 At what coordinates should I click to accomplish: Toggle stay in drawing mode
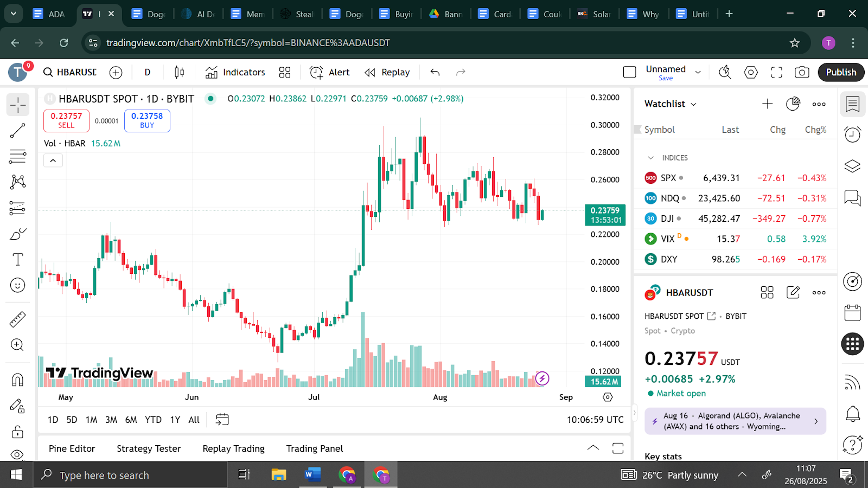tap(18, 406)
